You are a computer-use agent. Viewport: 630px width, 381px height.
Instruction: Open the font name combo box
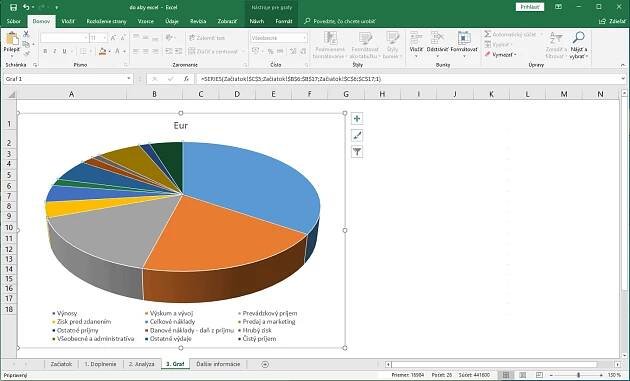65,38
